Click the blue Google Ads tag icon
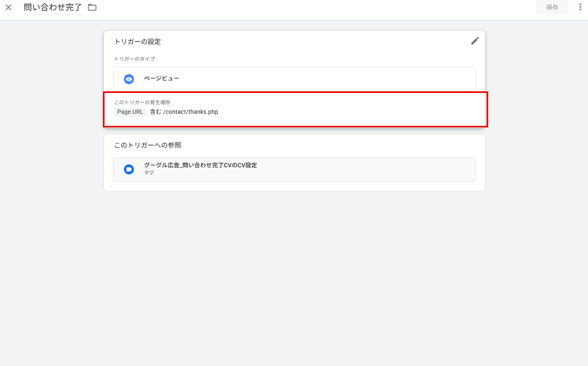 (x=129, y=169)
